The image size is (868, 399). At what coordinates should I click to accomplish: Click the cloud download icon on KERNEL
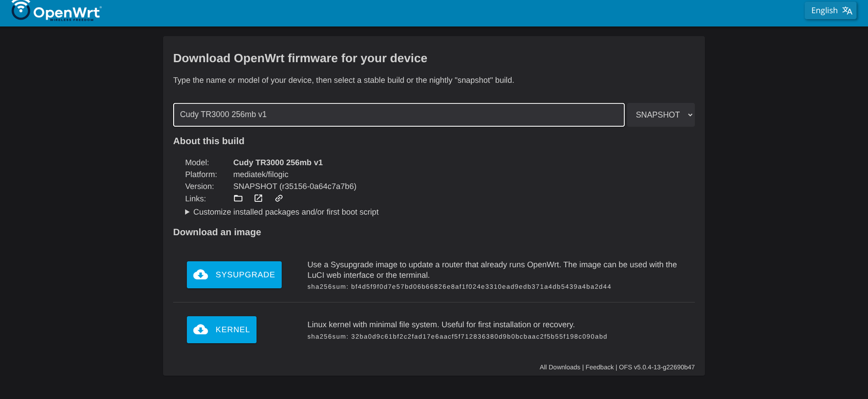click(x=200, y=330)
